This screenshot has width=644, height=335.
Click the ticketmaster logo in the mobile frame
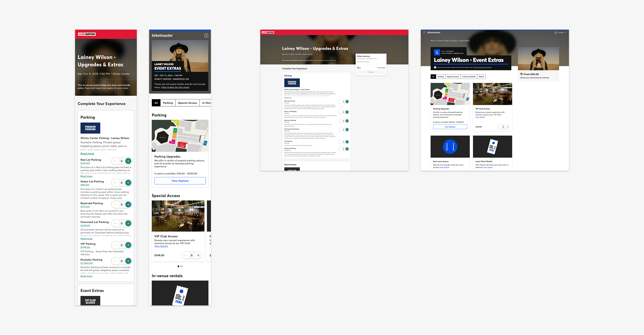coord(162,36)
